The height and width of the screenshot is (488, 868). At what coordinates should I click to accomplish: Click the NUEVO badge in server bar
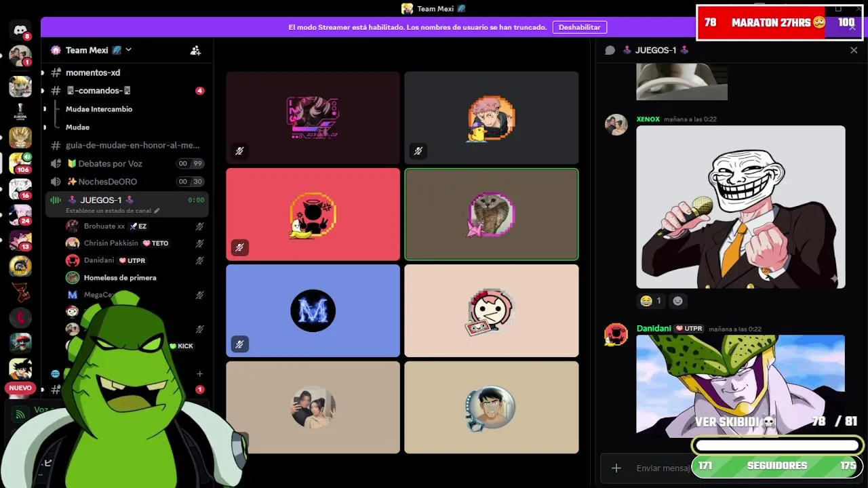(x=20, y=388)
